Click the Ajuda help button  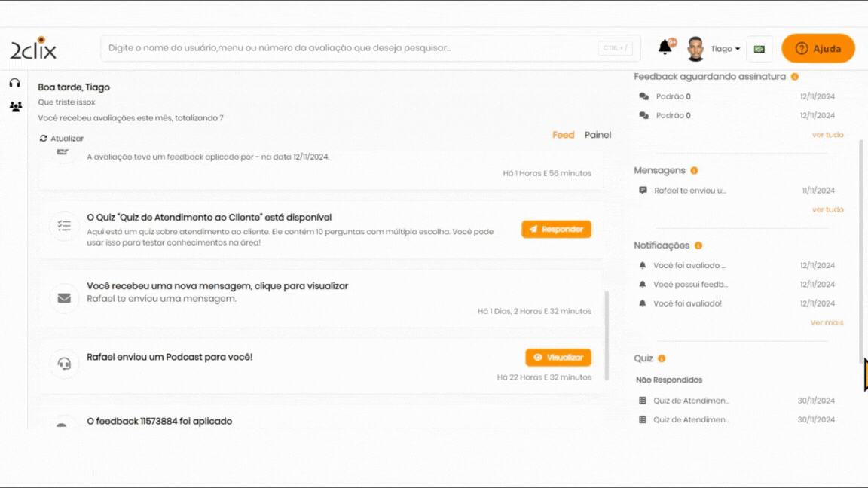(818, 49)
